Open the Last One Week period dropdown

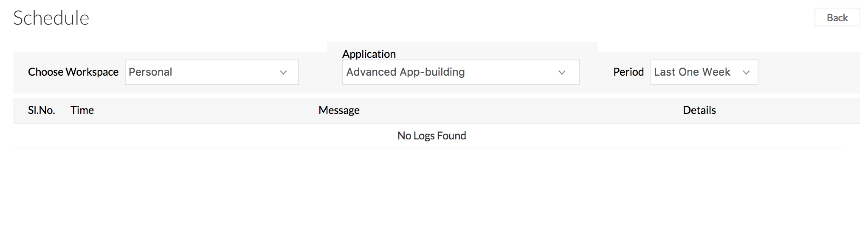(703, 72)
